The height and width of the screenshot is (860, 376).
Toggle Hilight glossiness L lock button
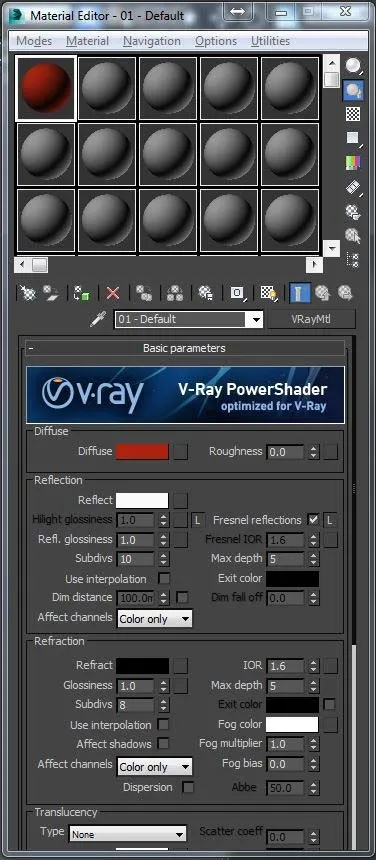[x=197, y=520]
